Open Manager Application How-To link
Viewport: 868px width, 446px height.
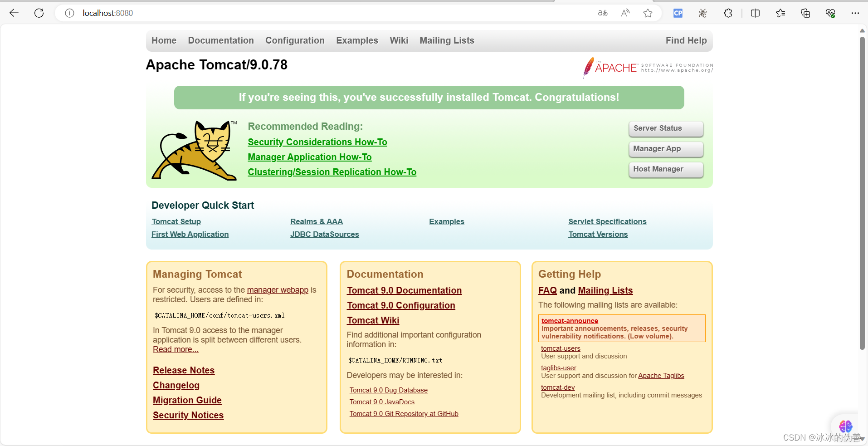point(310,157)
